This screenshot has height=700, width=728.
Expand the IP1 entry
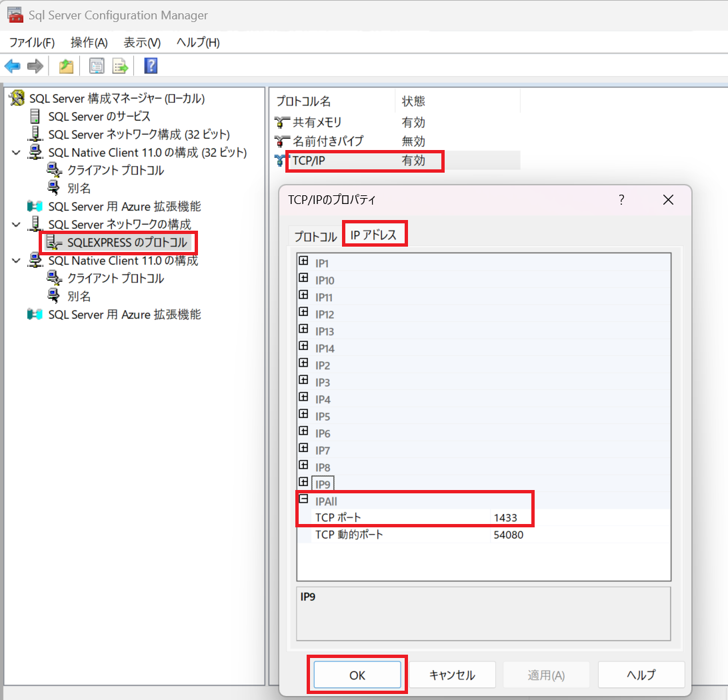(x=303, y=261)
